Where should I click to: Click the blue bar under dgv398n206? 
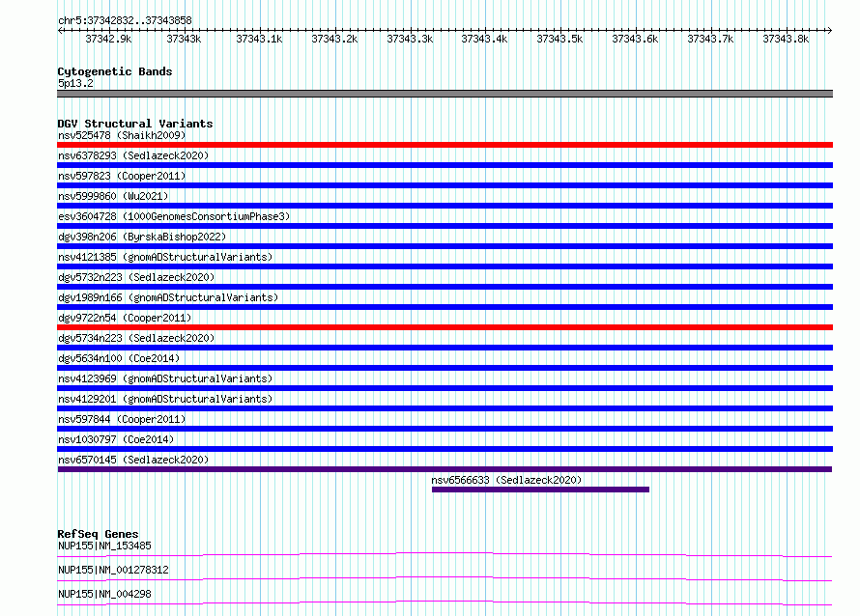pyautogui.click(x=444, y=246)
